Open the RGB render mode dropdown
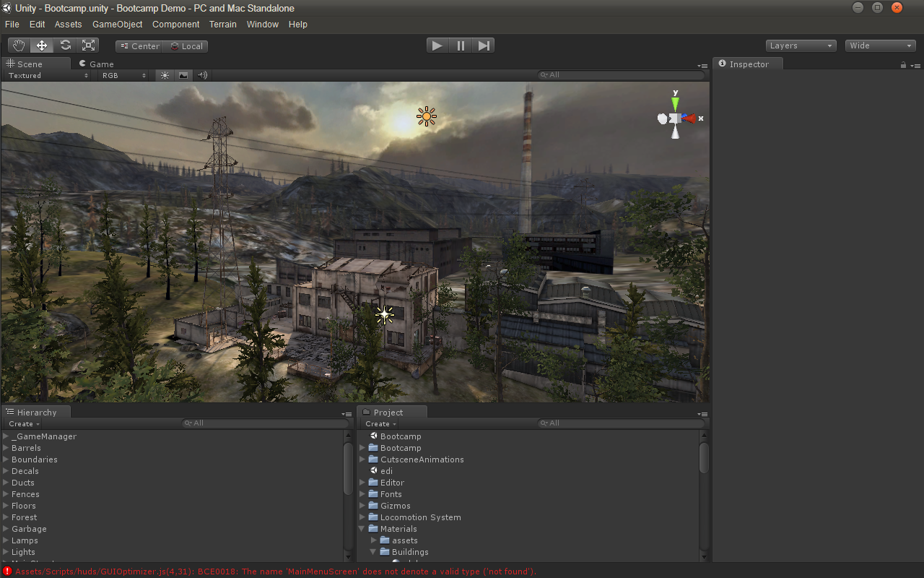The image size is (924, 578). tap(123, 75)
